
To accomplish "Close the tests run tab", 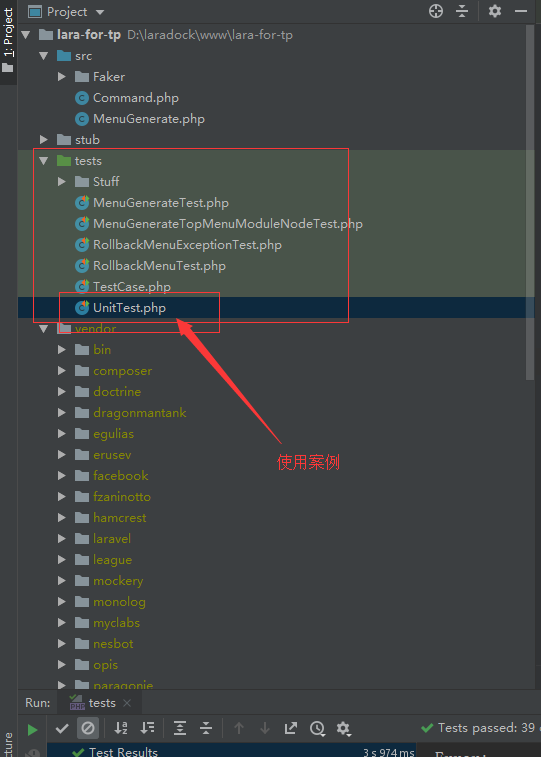I will (x=127, y=703).
